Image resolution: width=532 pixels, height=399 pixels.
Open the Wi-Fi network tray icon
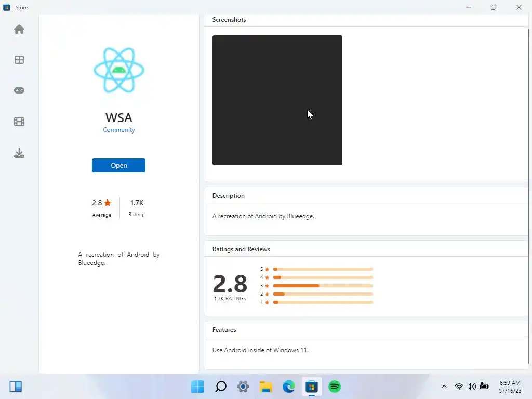[459, 387]
